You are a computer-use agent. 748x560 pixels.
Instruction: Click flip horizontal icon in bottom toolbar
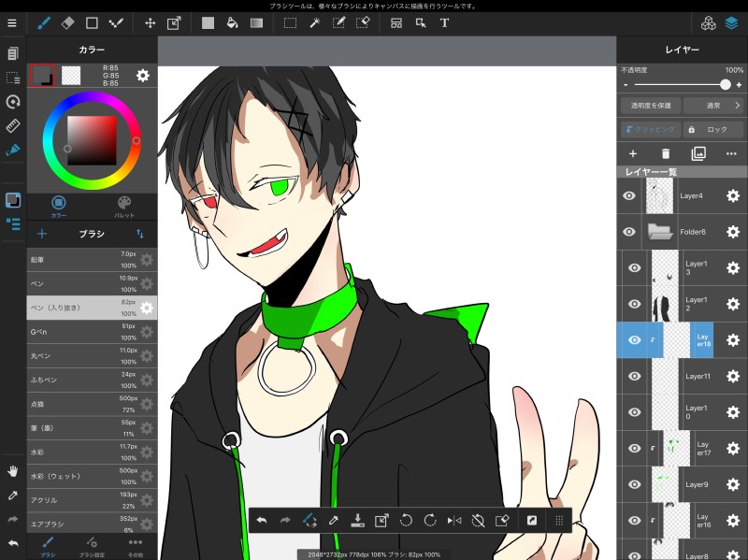(454, 520)
